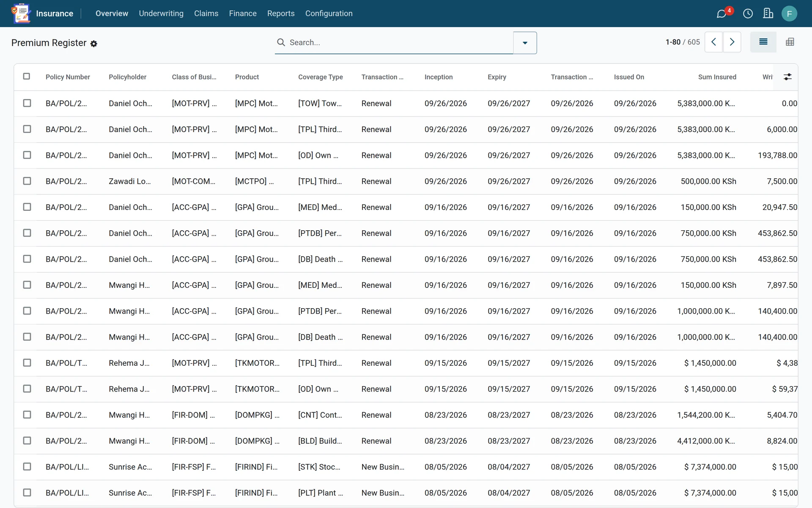Open the Insurance app home icon
Screen dimensions: 812x508
click(x=21, y=13)
